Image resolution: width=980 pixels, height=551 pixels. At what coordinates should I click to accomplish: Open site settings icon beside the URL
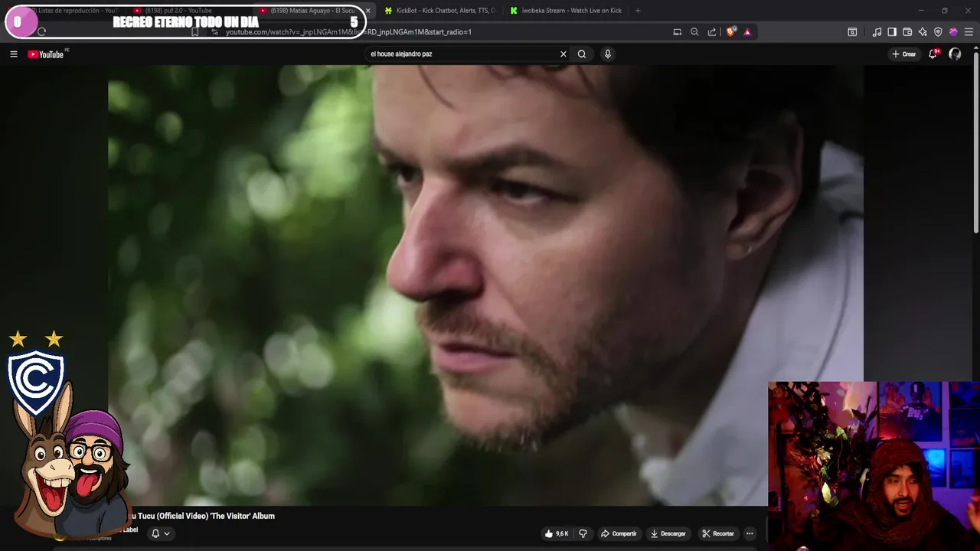[x=215, y=32]
